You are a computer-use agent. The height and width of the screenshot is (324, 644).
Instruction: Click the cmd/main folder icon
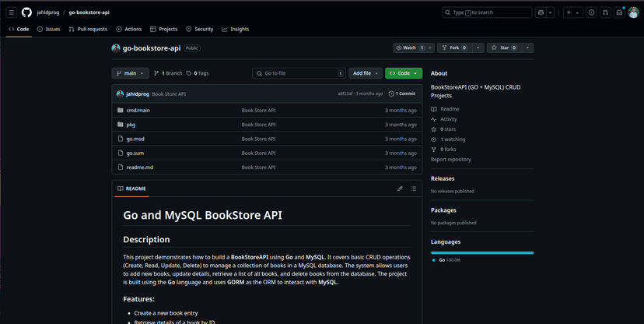(121, 110)
